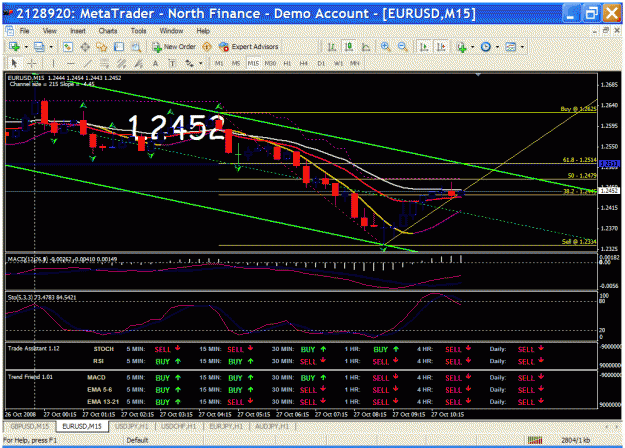Open the Templates icon

click(x=511, y=47)
